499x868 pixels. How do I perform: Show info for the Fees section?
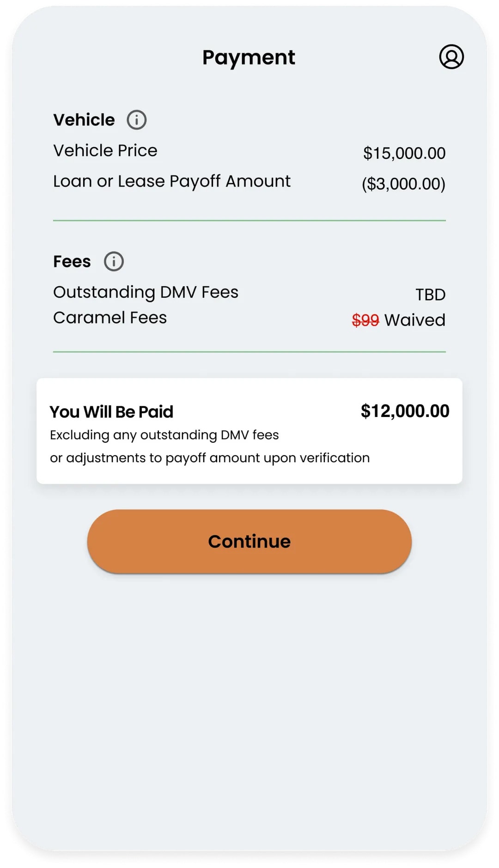point(114,261)
